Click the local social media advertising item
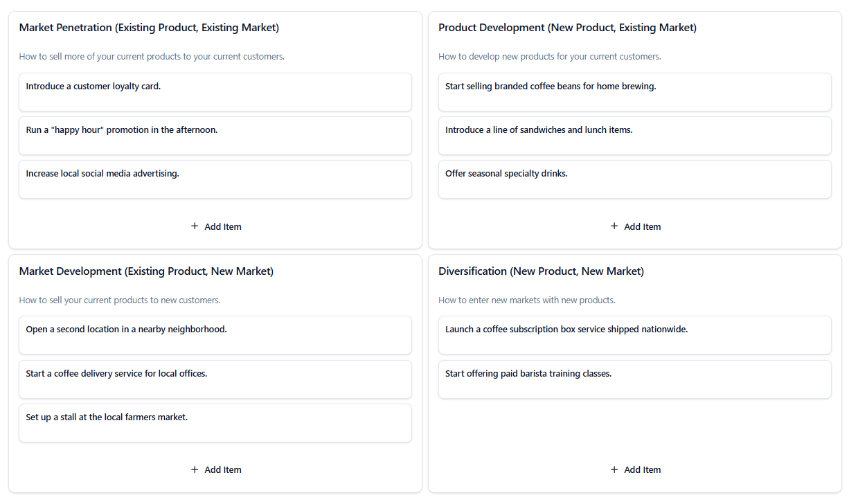 click(215, 179)
